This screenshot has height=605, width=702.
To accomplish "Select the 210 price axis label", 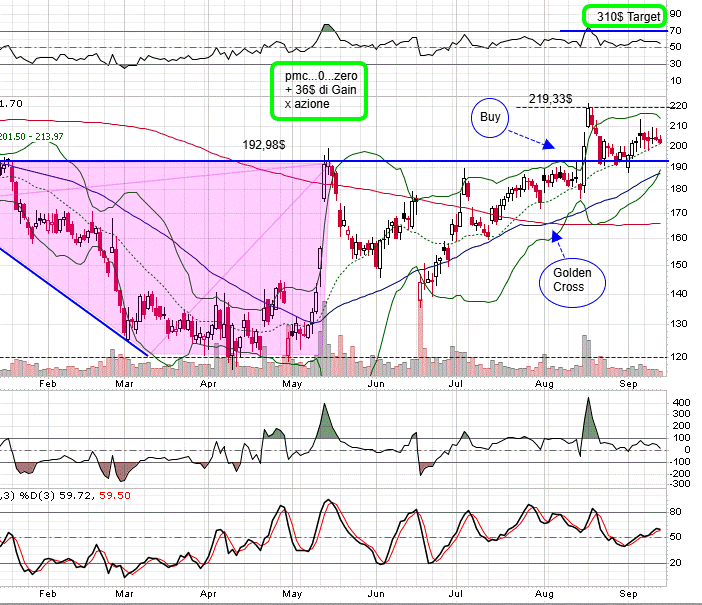I will click(678, 126).
